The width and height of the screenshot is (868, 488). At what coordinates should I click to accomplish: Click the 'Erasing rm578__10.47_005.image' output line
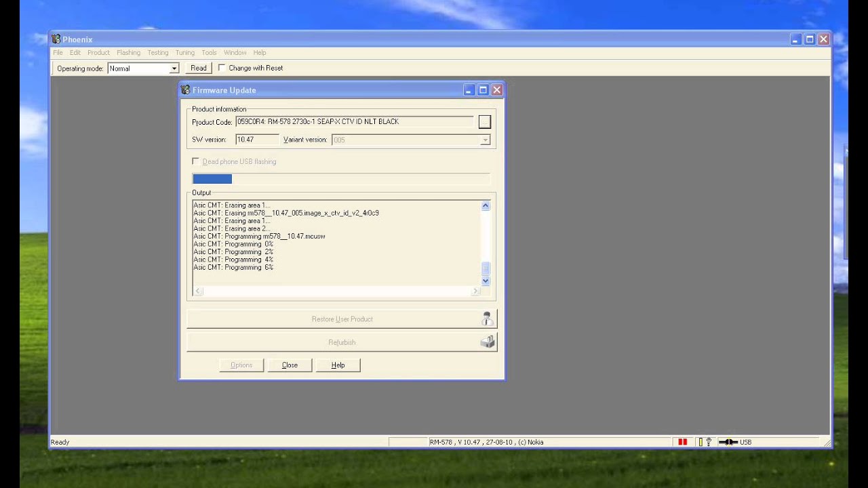[286, 213]
